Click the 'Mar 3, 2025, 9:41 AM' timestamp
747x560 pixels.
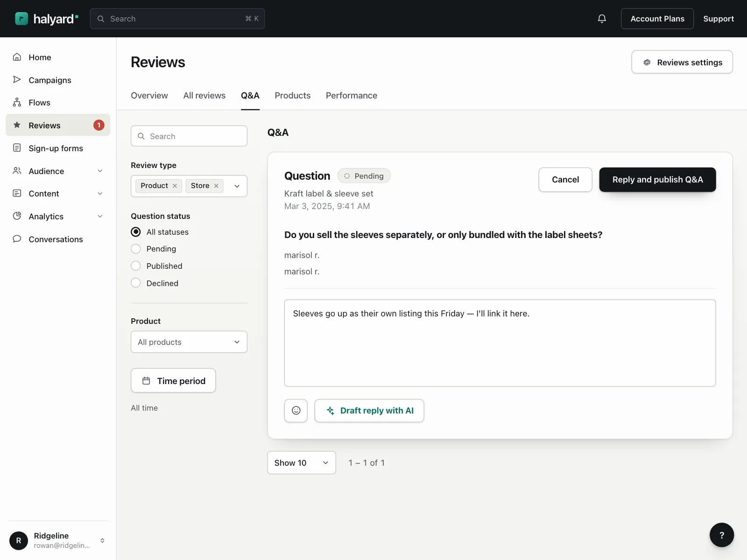(327, 206)
